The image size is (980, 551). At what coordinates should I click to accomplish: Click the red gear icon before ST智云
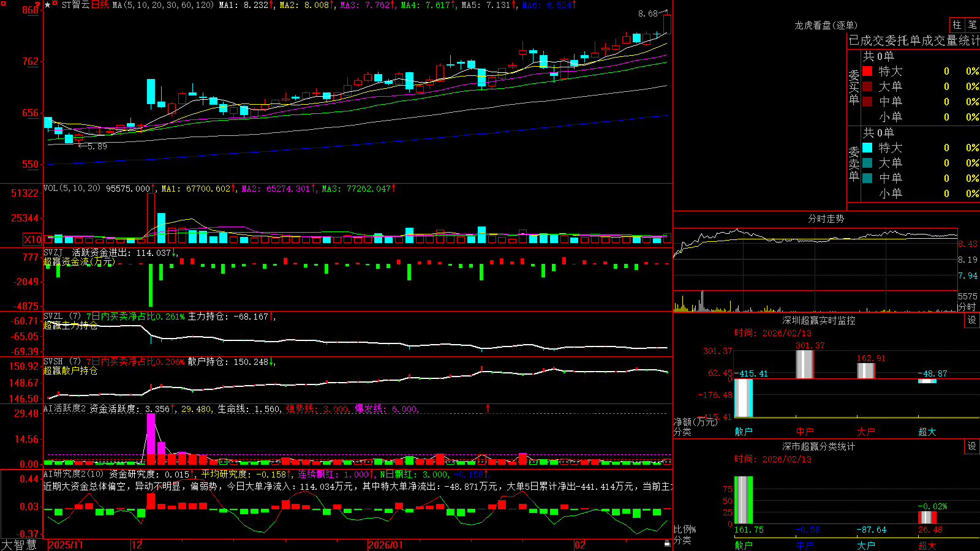(55, 3)
